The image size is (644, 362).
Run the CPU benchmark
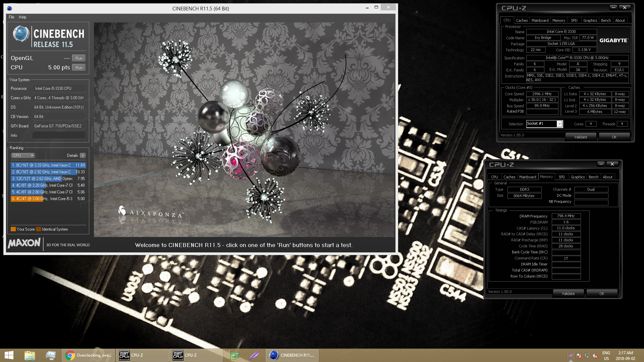[79, 67]
